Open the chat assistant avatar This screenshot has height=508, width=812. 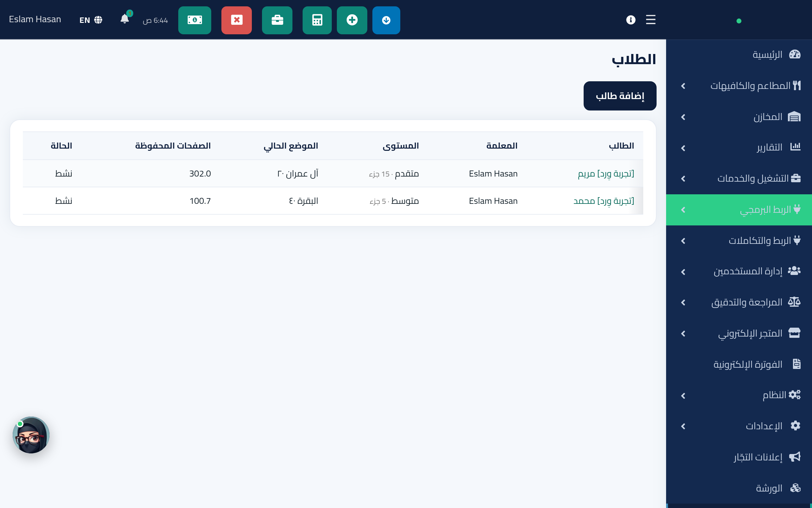(31, 435)
